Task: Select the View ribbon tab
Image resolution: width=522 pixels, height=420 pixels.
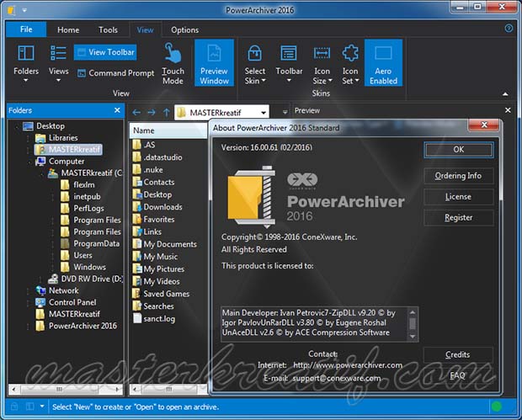Action: click(x=145, y=30)
